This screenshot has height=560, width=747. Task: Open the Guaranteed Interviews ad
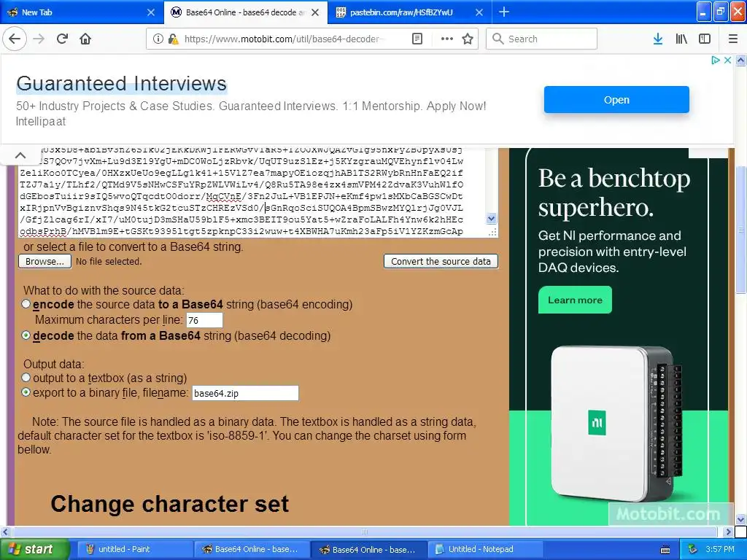pyautogui.click(x=616, y=99)
